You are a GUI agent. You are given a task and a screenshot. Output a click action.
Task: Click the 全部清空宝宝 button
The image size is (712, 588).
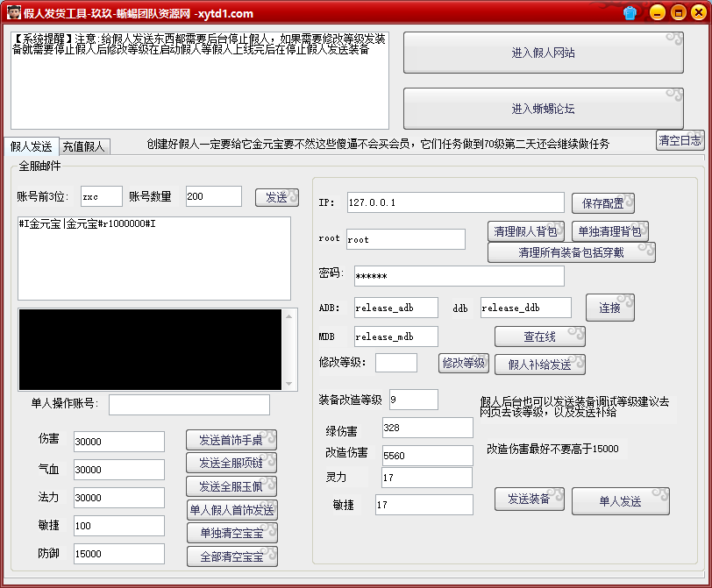click(x=231, y=556)
